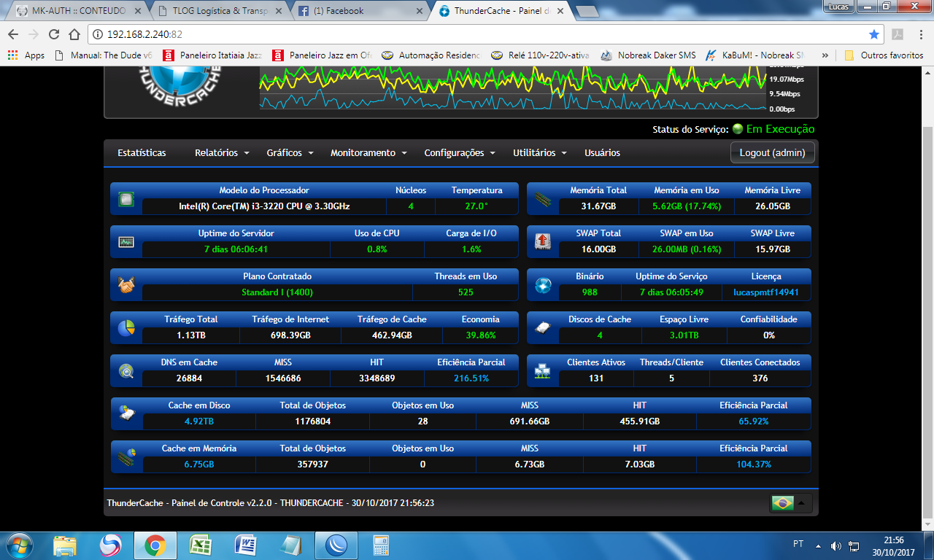Click the license value lucaspmtf14941
The height and width of the screenshot is (560, 934).
pyautogui.click(x=766, y=292)
